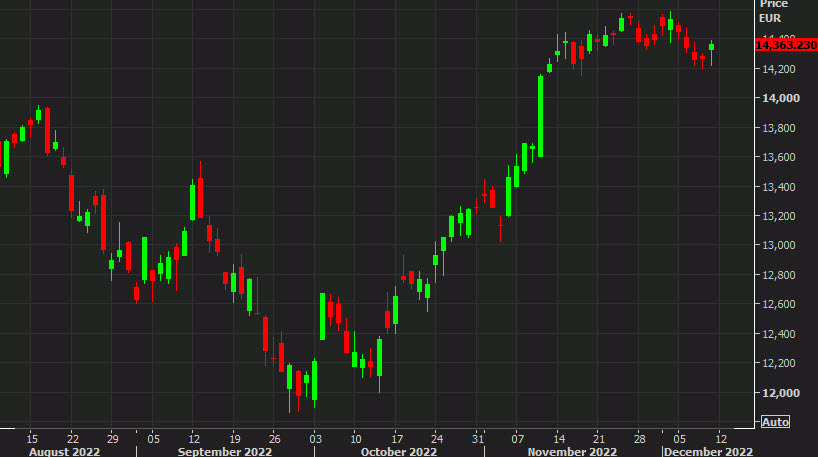Click the date label 21 in November

[x=599, y=439]
